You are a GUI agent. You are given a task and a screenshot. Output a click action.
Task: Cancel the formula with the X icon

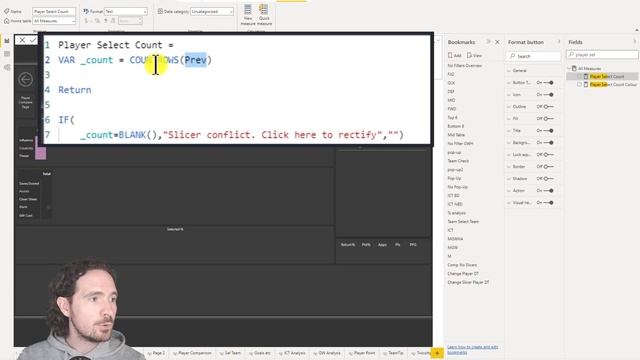coord(22,40)
